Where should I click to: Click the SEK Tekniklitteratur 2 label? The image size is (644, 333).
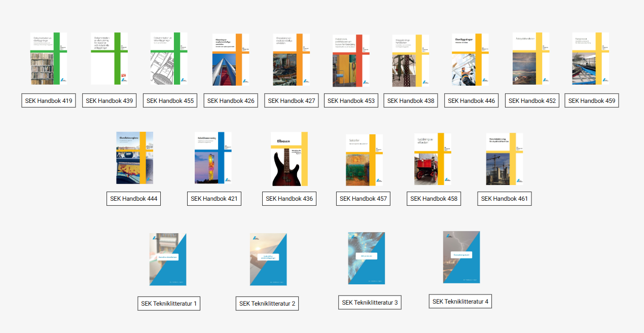tap(267, 304)
